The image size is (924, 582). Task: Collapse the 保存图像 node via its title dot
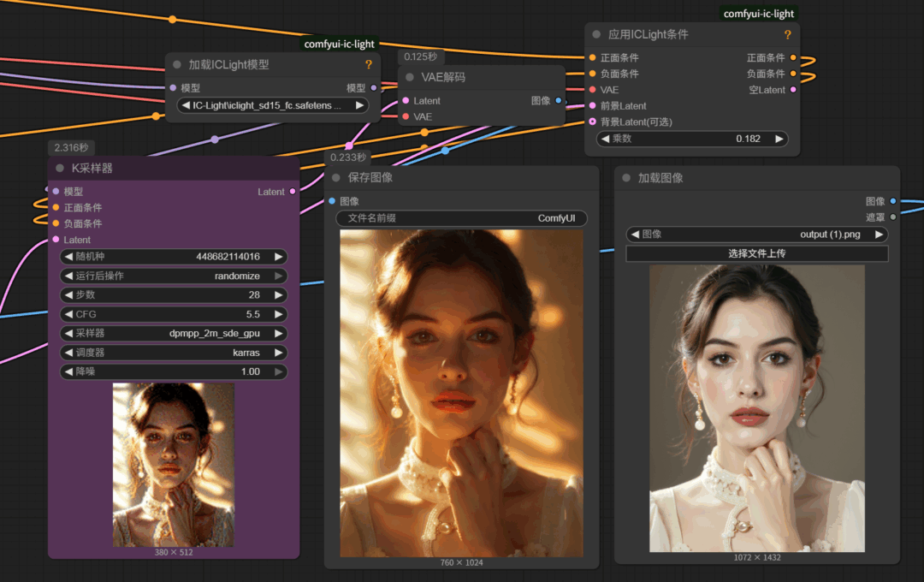[336, 177]
